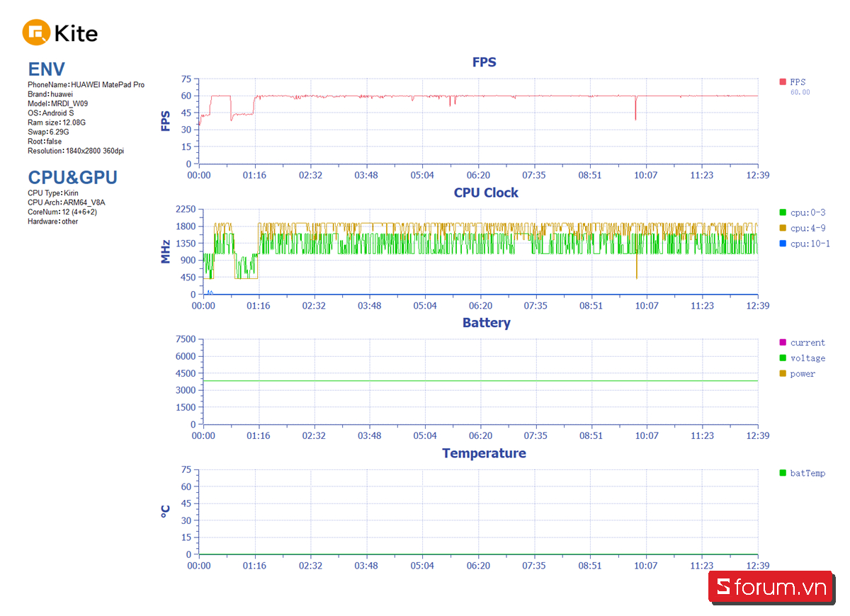Click the Ram size: 12.08G line
Viewport: 850px width, 616px height.
click(57, 122)
